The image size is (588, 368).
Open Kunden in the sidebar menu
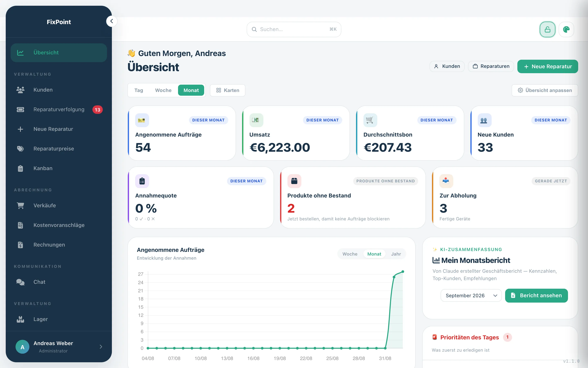(59, 90)
